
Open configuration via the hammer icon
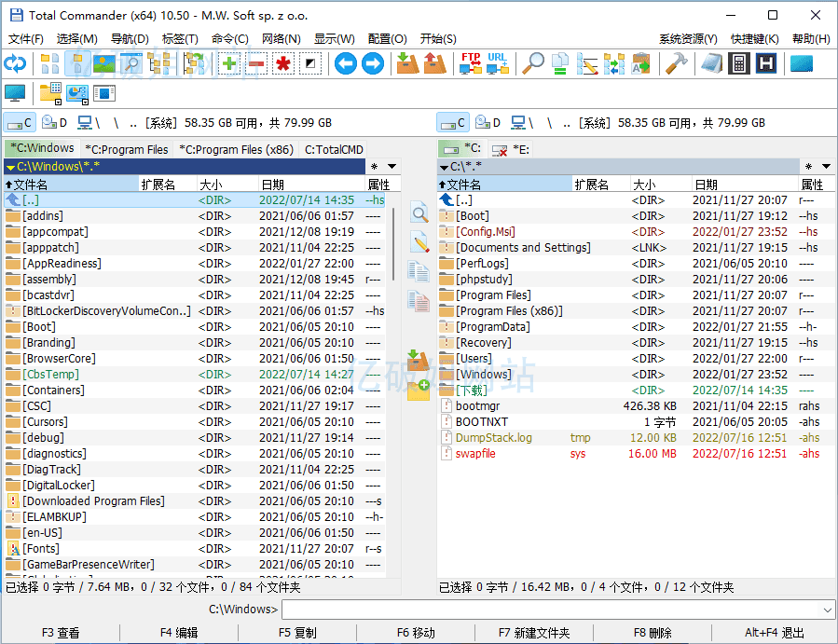pos(677,64)
